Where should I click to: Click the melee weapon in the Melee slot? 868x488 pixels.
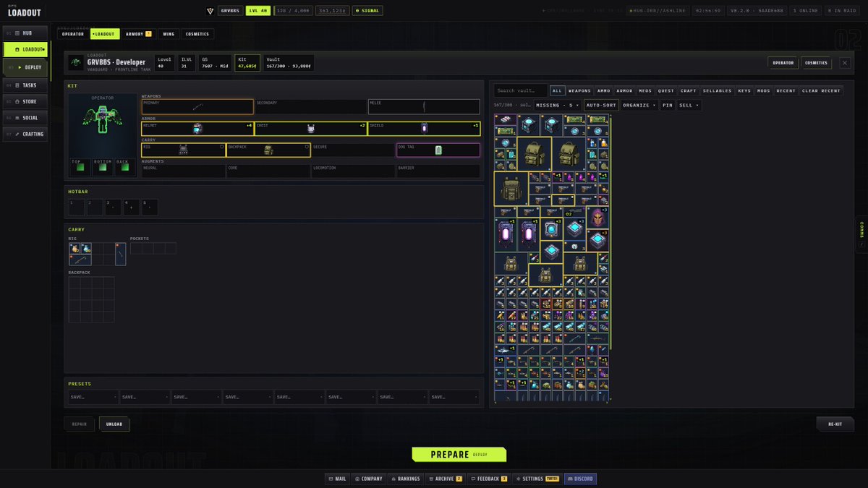point(424,107)
